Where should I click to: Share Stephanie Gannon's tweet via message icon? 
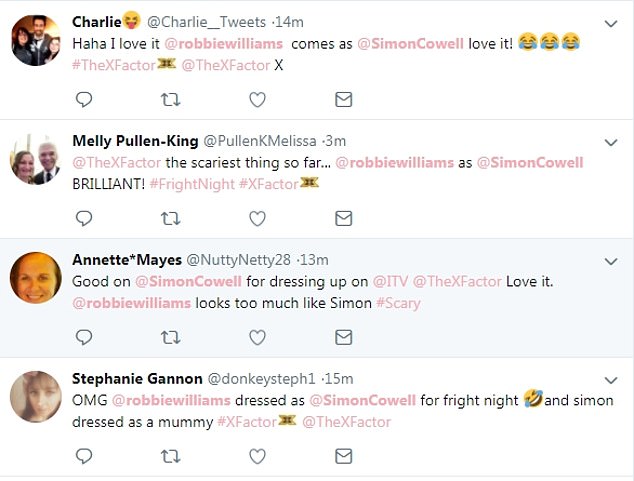(x=343, y=456)
